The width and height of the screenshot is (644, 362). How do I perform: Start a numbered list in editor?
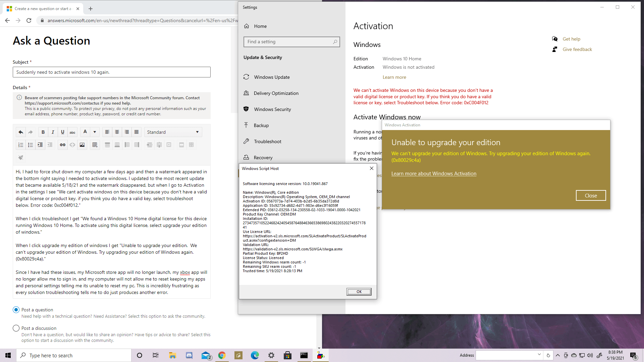point(20,145)
